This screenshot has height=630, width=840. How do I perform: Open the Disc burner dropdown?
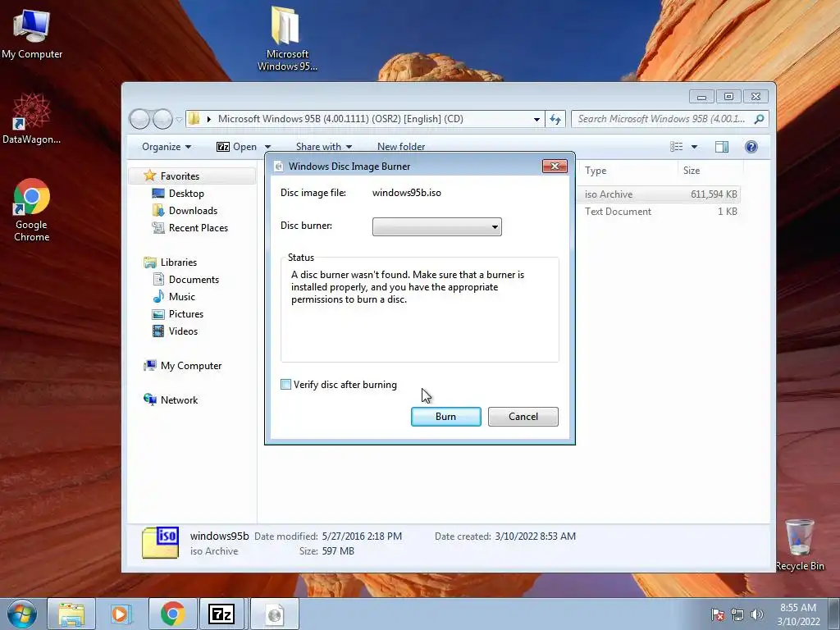click(x=436, y=226)
